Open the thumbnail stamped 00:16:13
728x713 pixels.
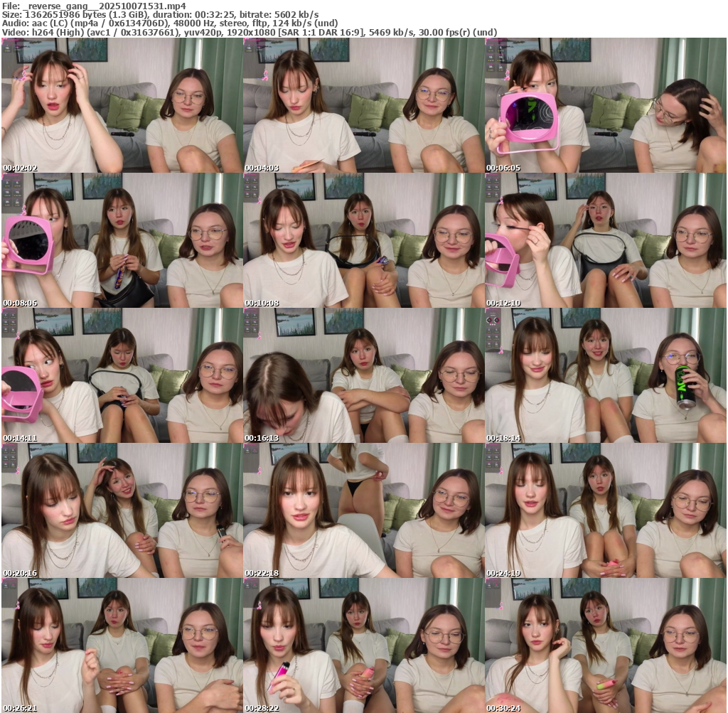coord(363,375)
